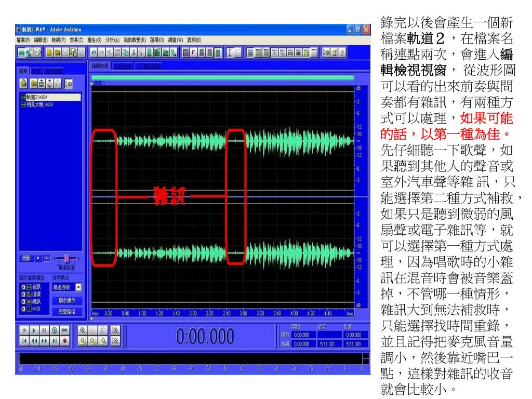Click the Rewind transport button

(x=34, y=341)
